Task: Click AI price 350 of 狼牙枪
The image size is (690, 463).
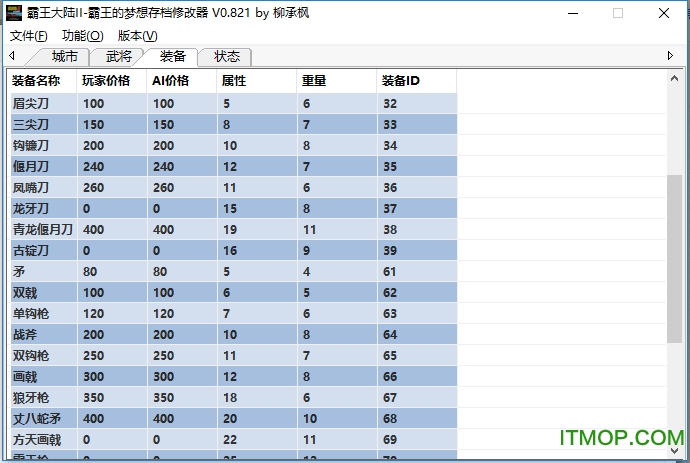Action: click(163, 398)
